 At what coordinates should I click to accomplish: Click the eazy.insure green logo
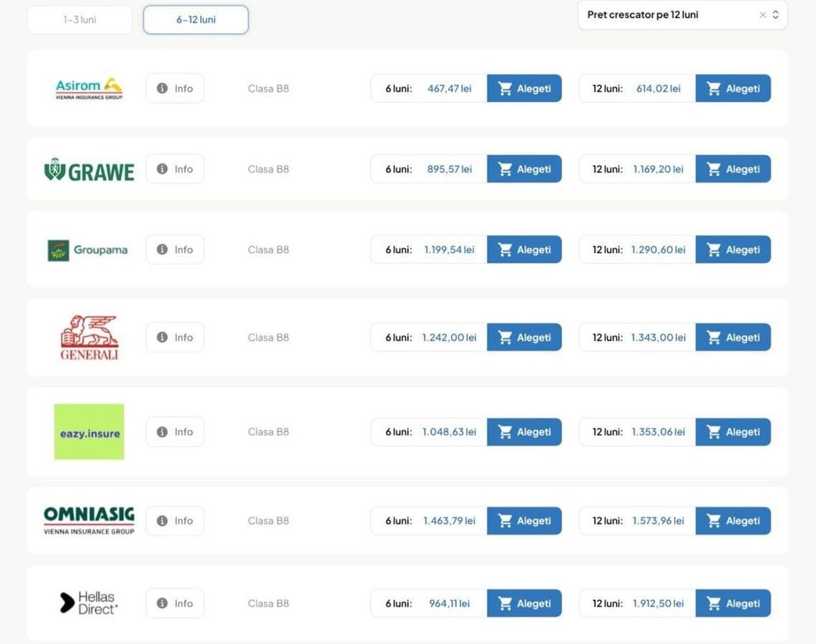point(89,432)
